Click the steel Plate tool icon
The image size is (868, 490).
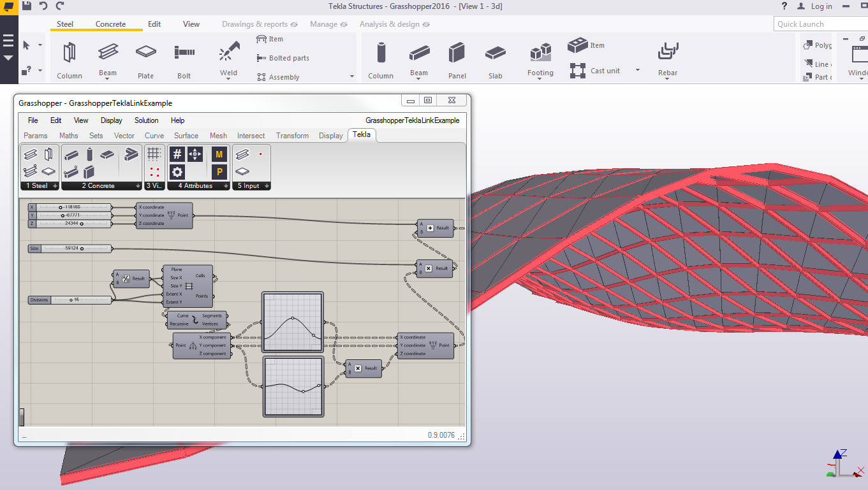pos(145,52)
